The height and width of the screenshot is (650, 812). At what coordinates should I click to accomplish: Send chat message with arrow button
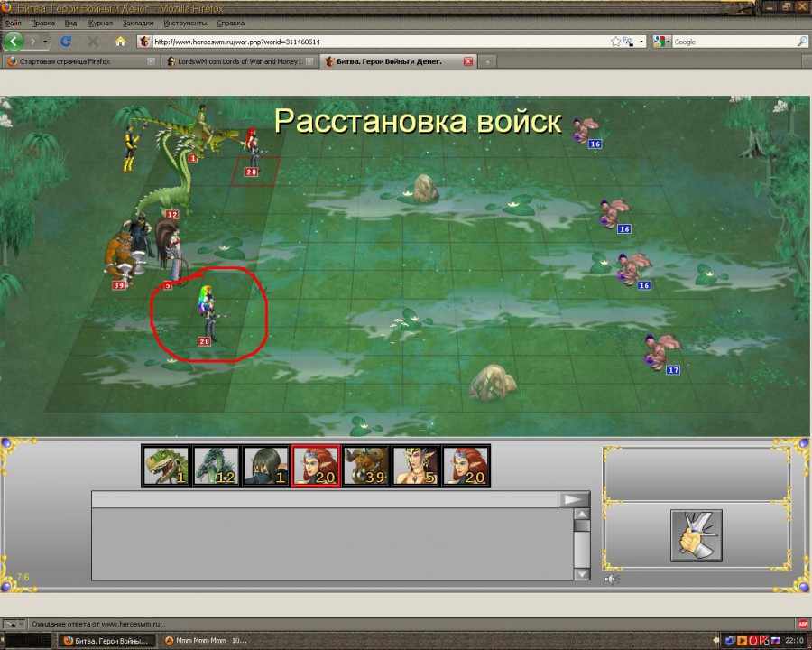[x=574, y=499]
